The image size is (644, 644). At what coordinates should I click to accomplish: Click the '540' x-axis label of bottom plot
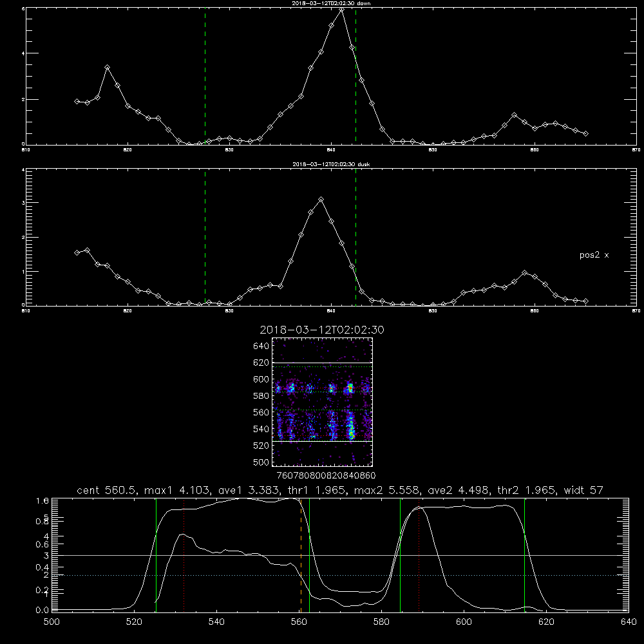(216, 622)
